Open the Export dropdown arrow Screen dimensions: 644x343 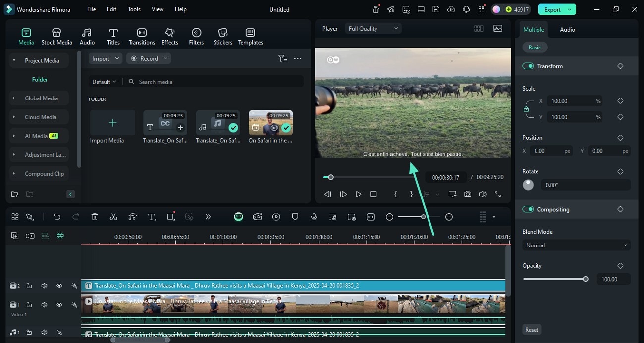[570, 9]
